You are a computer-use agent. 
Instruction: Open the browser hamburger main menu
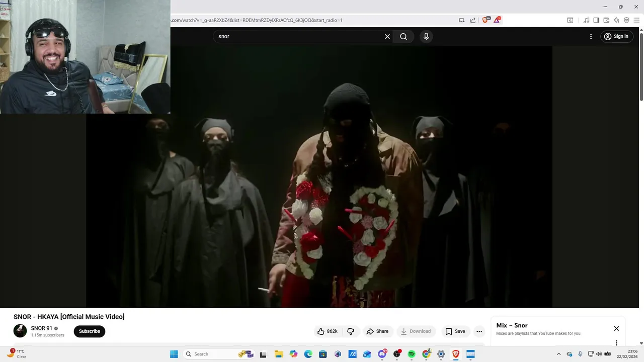tap(637, 20)
